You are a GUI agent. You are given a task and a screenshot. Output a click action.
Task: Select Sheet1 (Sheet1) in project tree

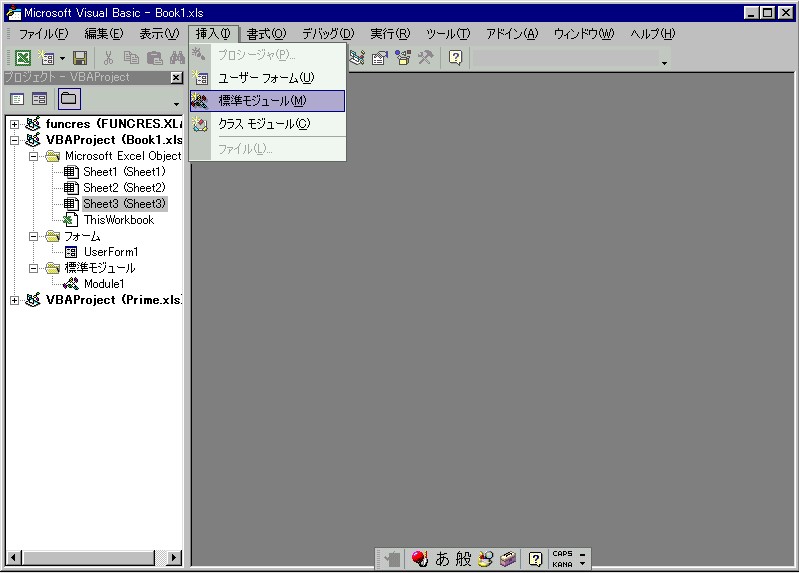coord(124,172)
